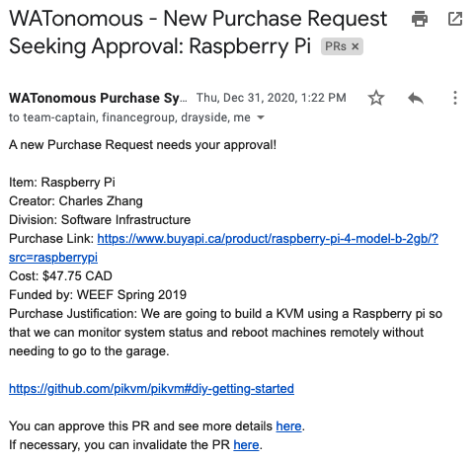
Task: Click sender name WATonomous Purchase Sy...
Action: click(x=98, y=98)
